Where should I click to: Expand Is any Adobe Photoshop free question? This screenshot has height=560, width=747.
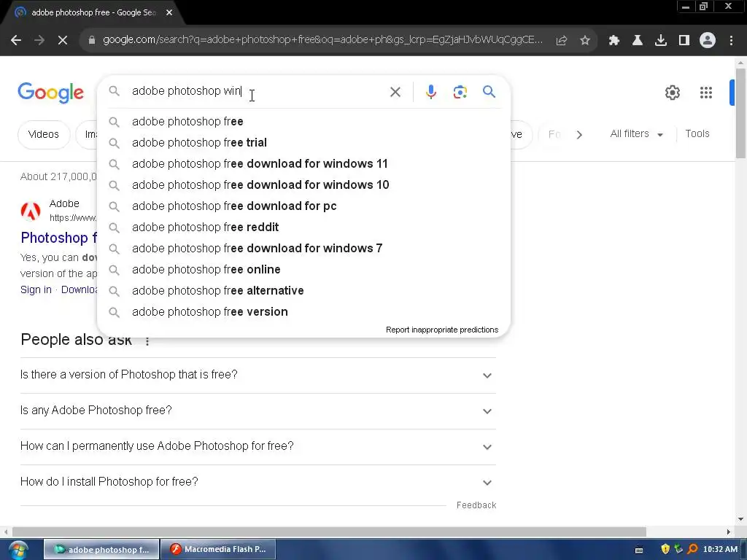(x=258, y=411)
